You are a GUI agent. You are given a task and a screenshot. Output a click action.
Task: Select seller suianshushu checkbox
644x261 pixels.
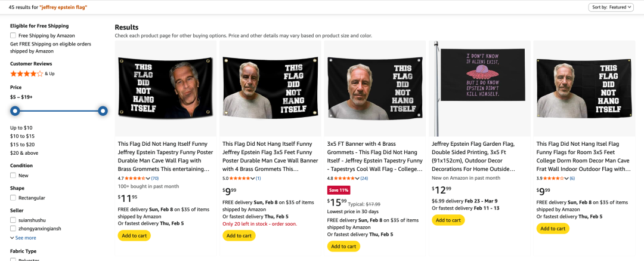pyautogui.click(x=13, y=220)
